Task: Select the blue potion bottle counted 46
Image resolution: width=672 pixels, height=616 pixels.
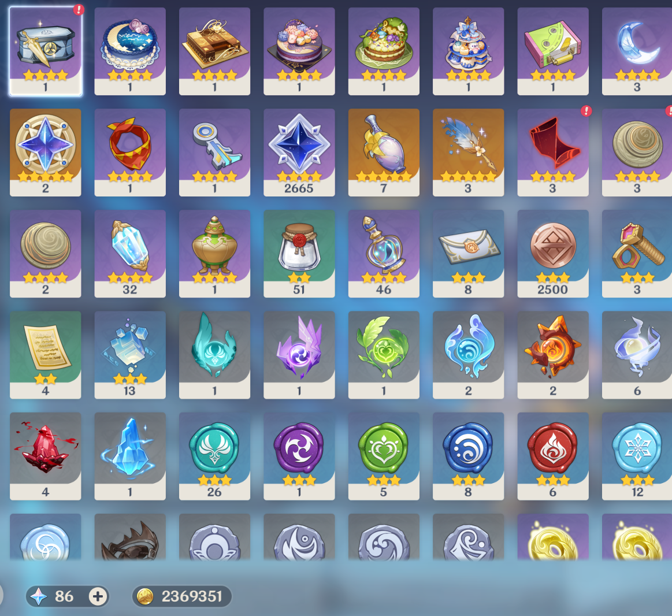Action: tap(384, 253)
